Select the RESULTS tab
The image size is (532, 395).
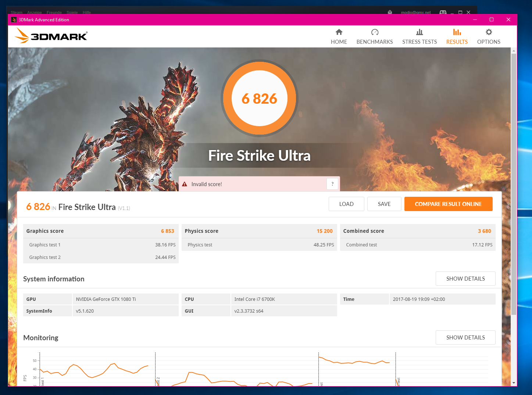tap(457, 36)
